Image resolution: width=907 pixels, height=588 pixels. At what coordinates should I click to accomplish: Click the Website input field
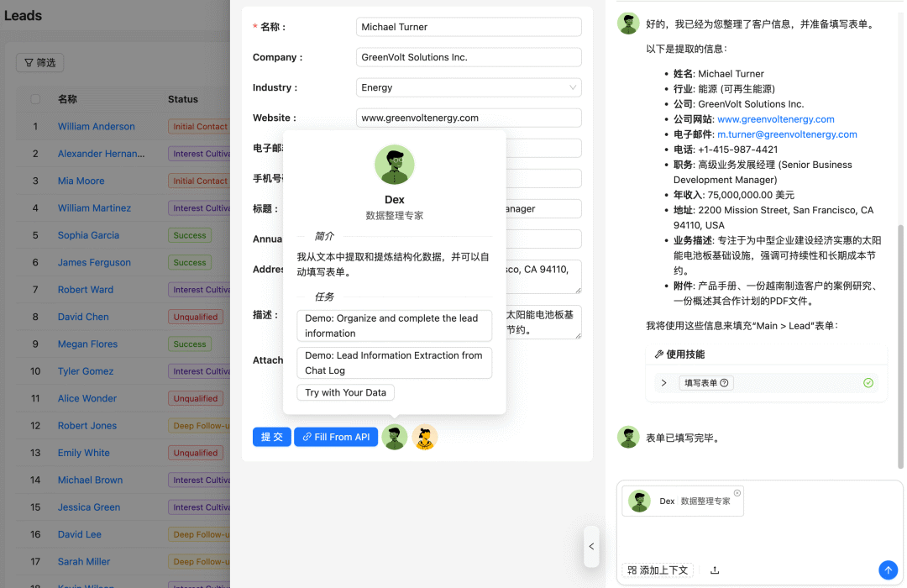(469, 118)
